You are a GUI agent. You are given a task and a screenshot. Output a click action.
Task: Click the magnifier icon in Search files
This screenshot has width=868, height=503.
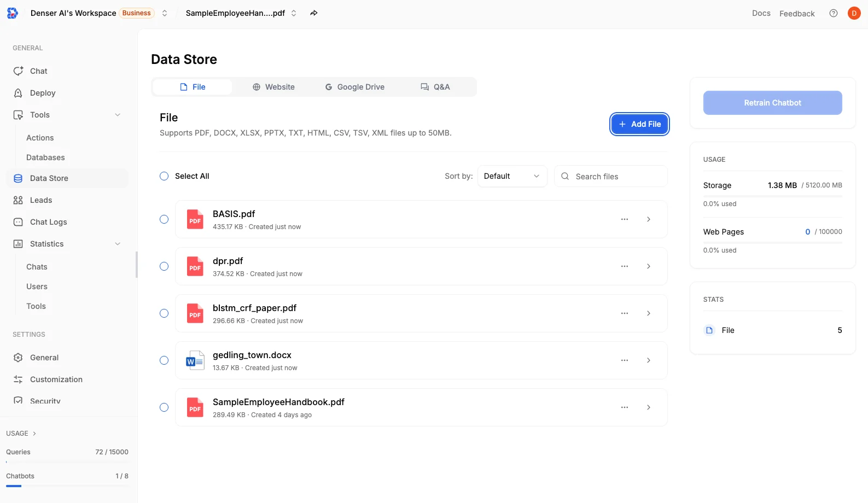pos(565,176)
